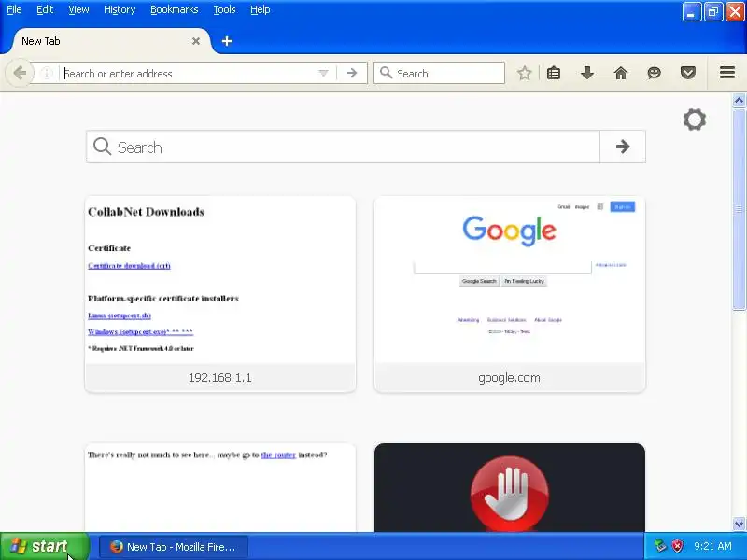Click the back navigation arrow button

tap(20, 74)
